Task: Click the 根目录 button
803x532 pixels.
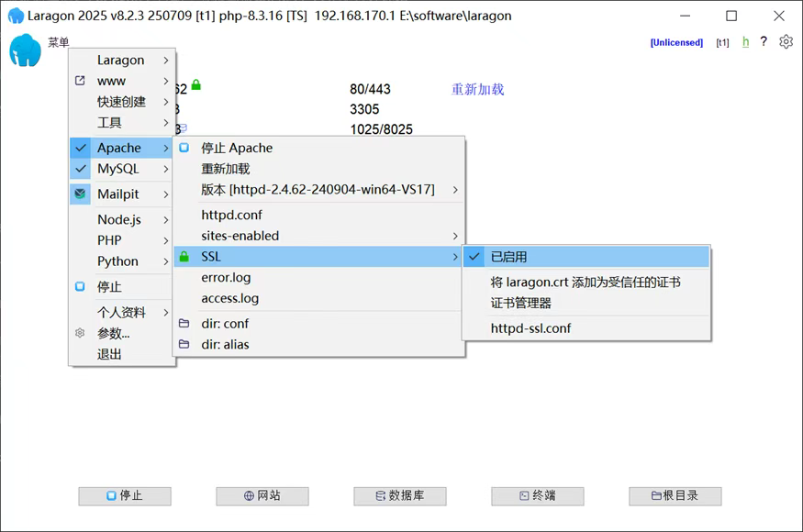Action: [675, 495]
